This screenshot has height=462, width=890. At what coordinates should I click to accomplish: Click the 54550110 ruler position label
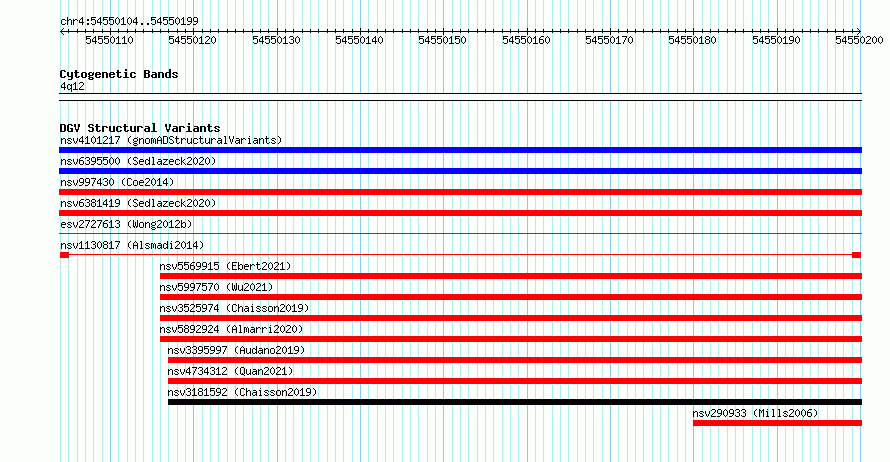110,40
